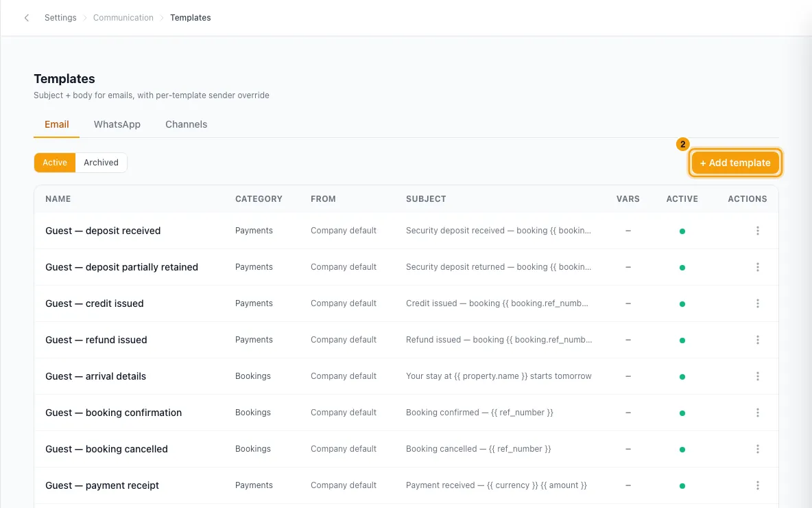Click active status dot for arrival details
Screen dimensions: 812x508
(x=682, y=377)
